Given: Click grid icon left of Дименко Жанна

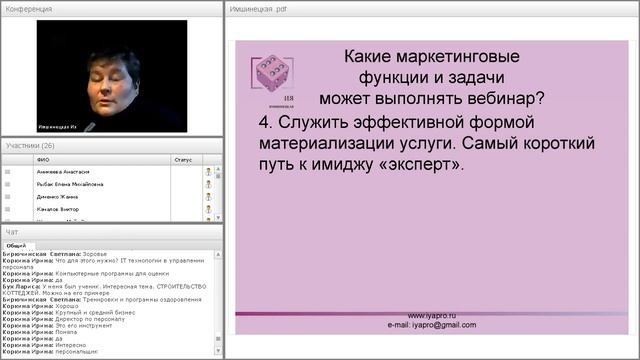Looking at the screenshot, I should (7, 197).
